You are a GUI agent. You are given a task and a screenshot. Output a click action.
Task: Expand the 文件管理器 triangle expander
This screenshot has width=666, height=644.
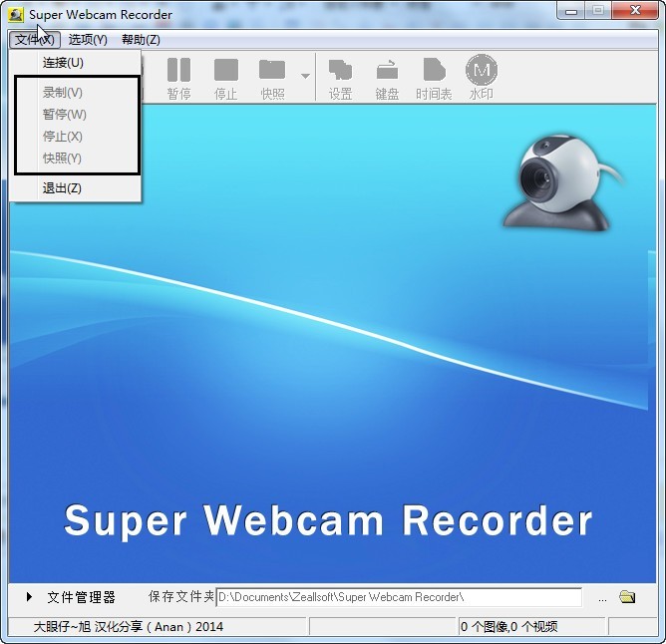(29, 597)
